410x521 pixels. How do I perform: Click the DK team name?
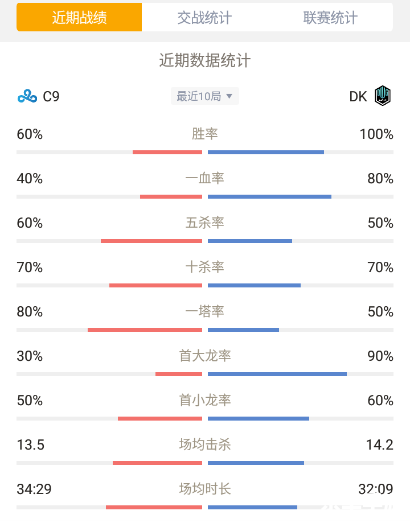point(358,96)
